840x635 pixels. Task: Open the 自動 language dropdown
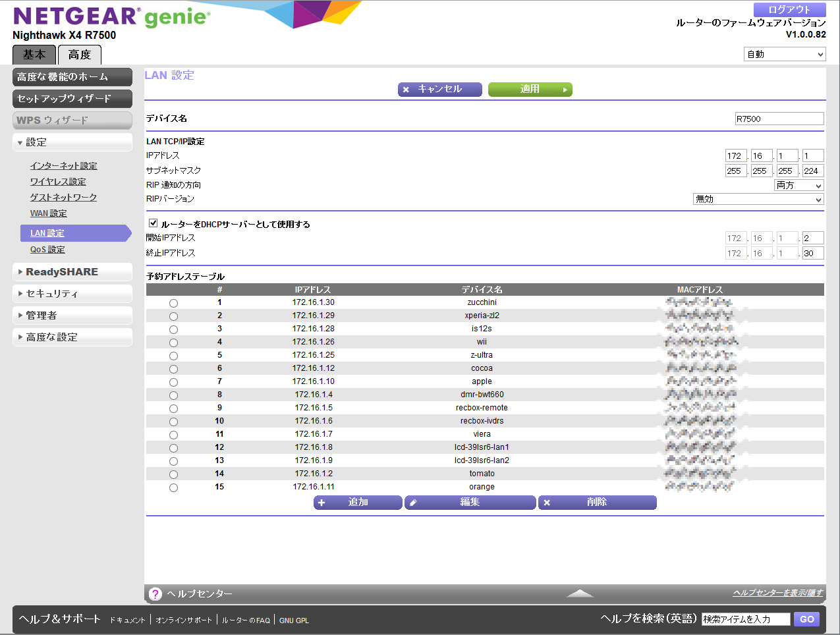784,55
